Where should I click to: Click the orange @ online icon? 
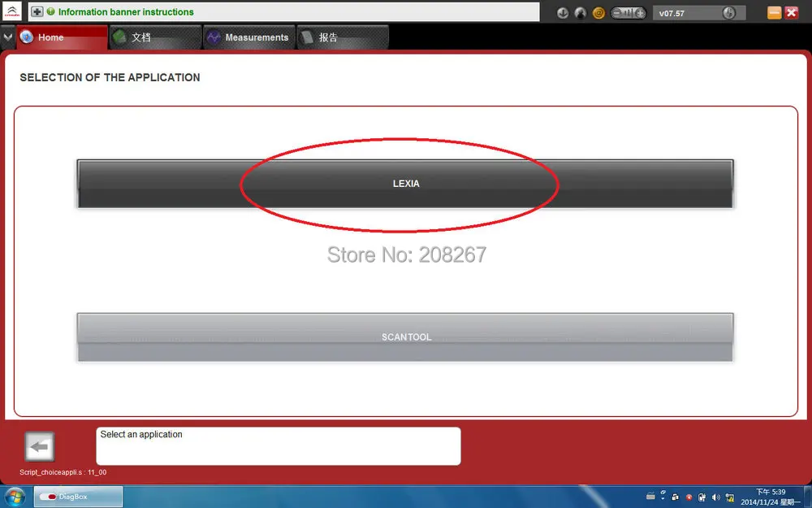tap(598, 13)
